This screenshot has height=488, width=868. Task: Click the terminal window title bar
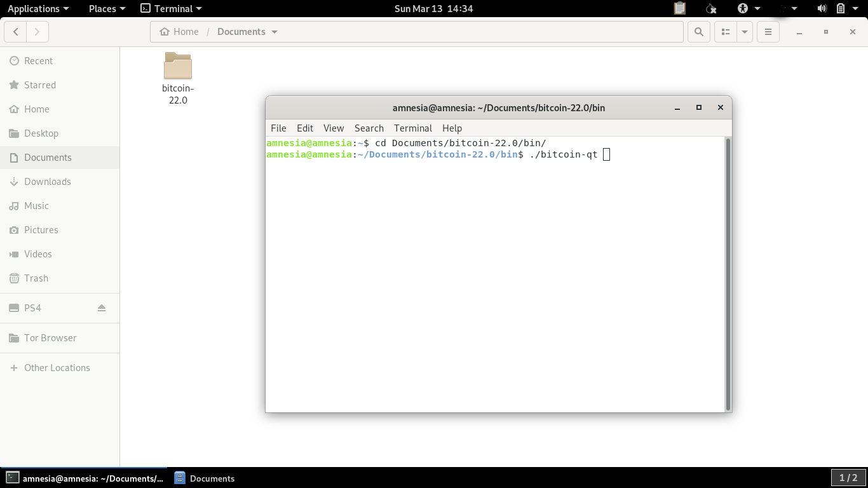[x=498, y=108]
